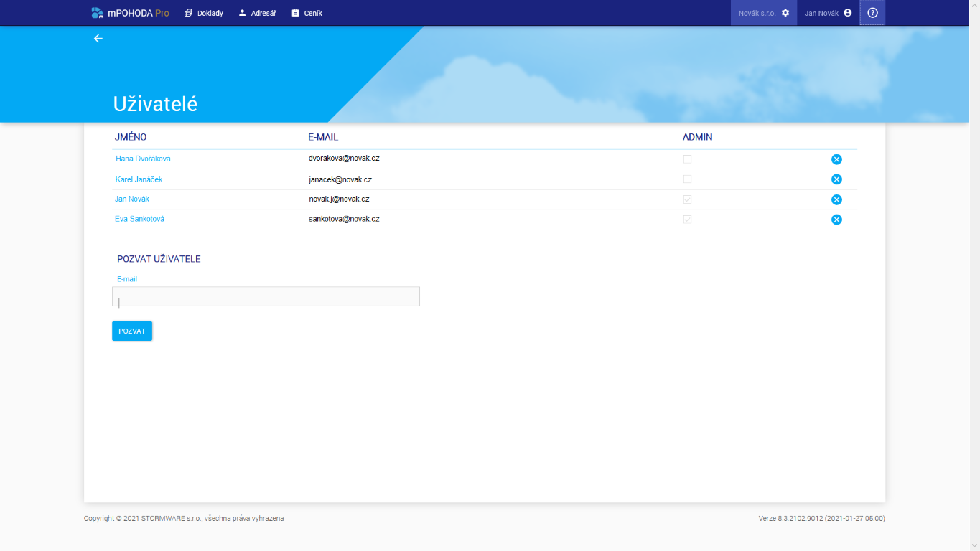Remove user Eva Sankotová with the X icon
Image resolution: width=980 pixels, height=551 pixels.
[836, 220]
